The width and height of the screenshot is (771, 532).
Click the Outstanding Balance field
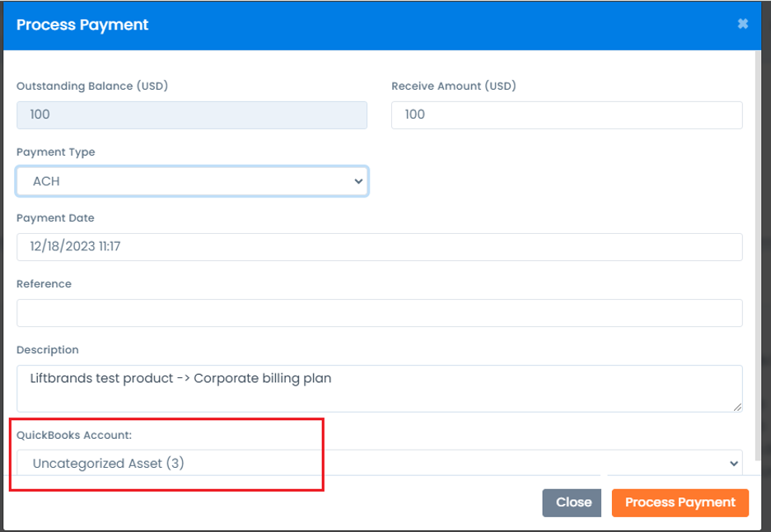tap(192, 115)
